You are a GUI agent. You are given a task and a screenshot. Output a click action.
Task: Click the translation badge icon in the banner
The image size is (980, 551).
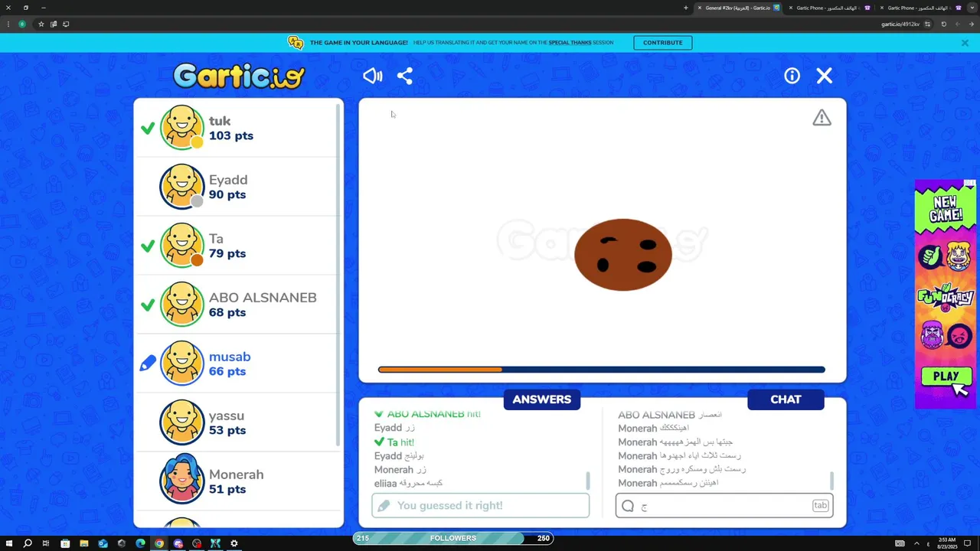(x=296, y=43)
